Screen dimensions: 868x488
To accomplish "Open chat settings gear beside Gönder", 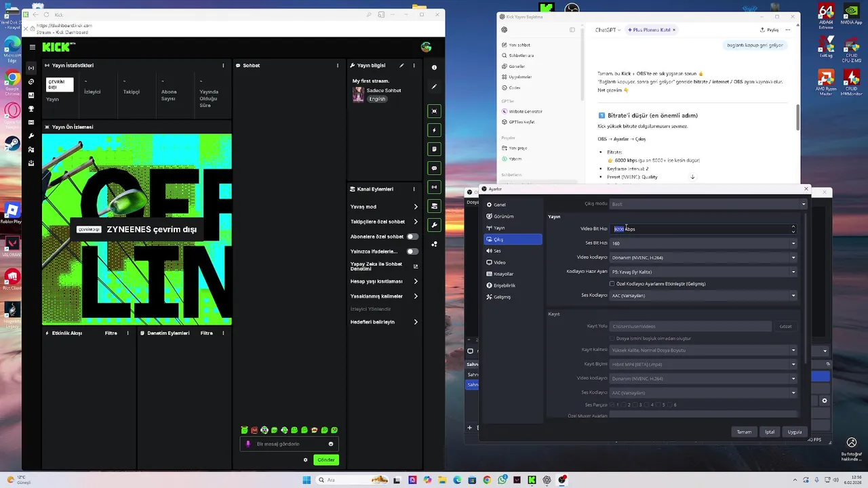I will 305,460.
